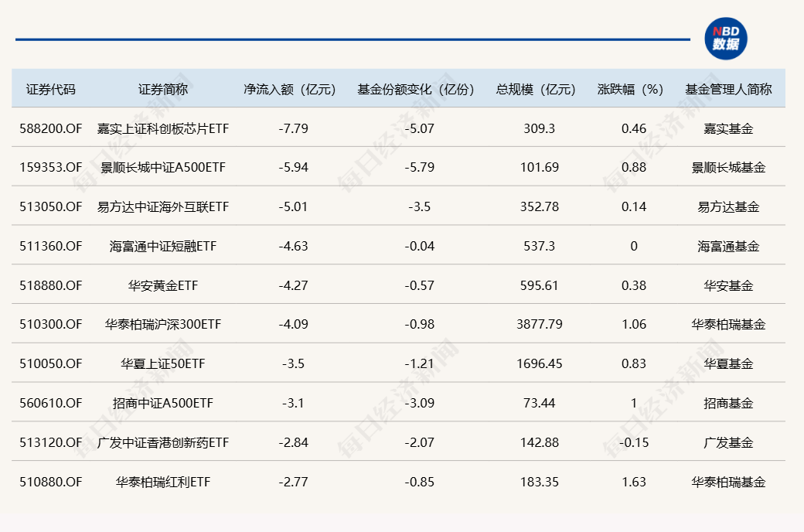The image size is (804, 532).
Task: Click total size value 1696.45
Action: click(540, 363)
